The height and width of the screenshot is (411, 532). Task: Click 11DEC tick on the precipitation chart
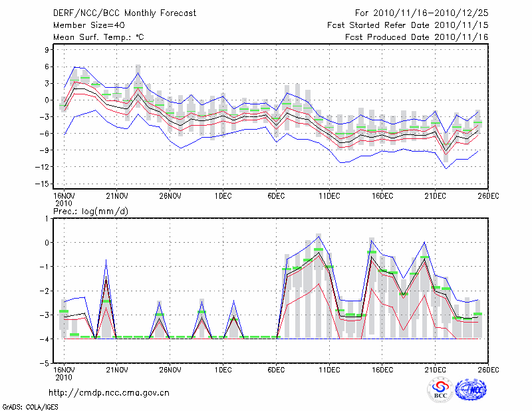tap(329, 370)
